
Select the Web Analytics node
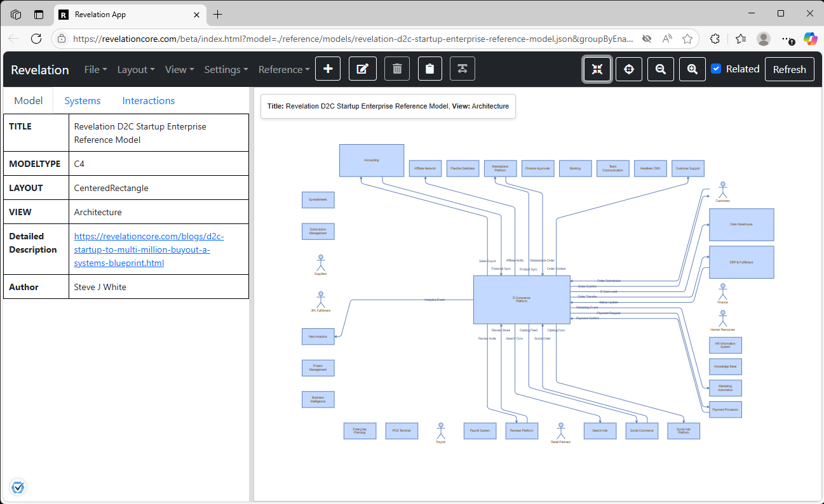318,336
